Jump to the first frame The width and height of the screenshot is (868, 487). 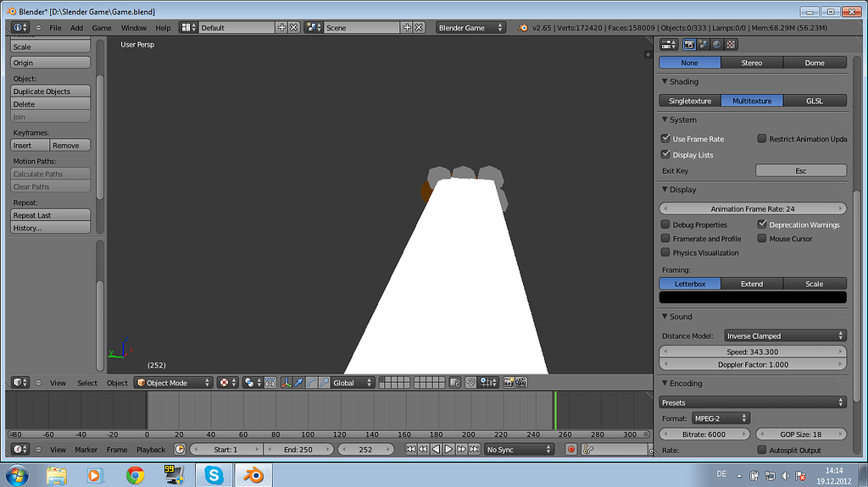411,450
